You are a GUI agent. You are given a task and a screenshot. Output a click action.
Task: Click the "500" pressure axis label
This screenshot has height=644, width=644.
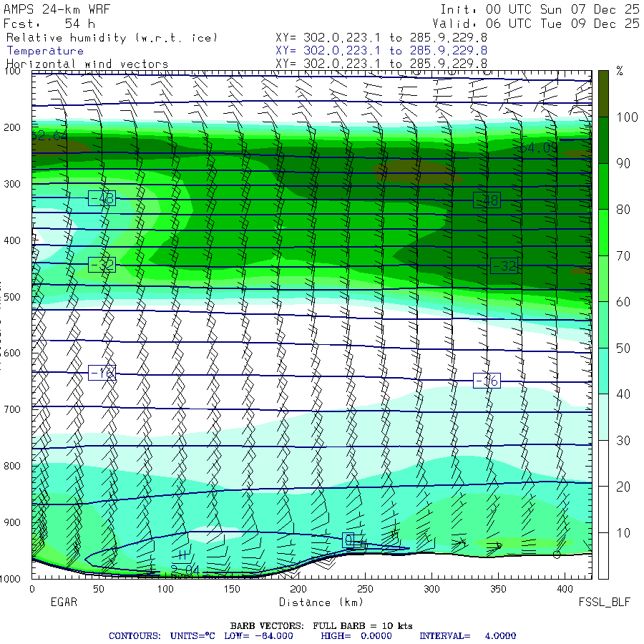12,297
